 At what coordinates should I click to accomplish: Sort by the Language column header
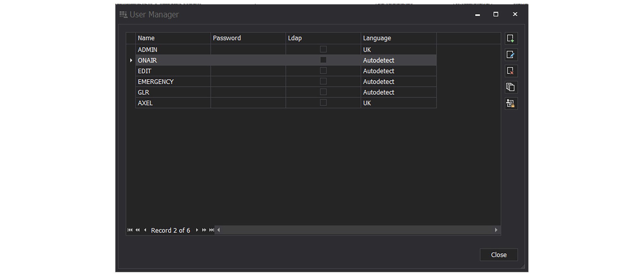tap(398, 38)
